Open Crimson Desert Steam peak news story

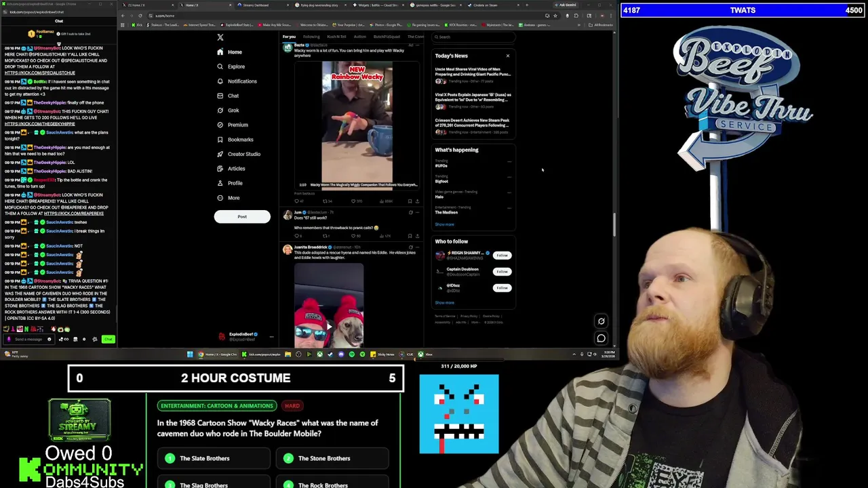coord(473,125)
